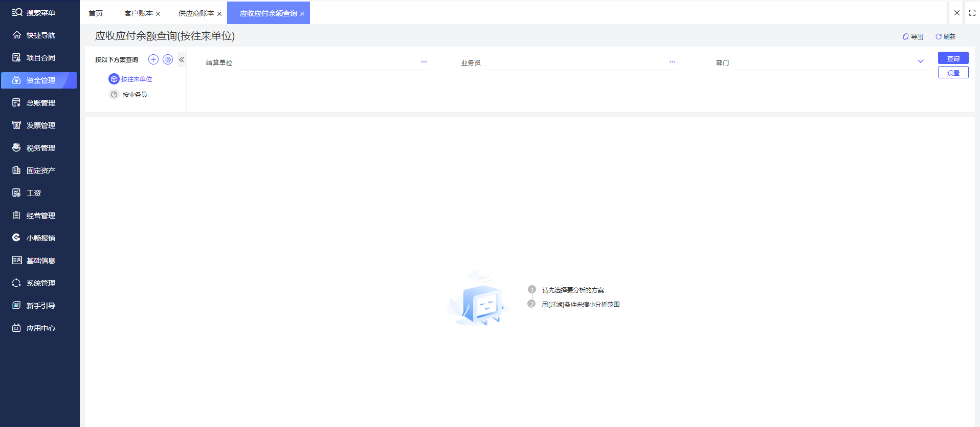Close the 供应商账本 tab
Viewport: 980px width, 427px height.
219,14
